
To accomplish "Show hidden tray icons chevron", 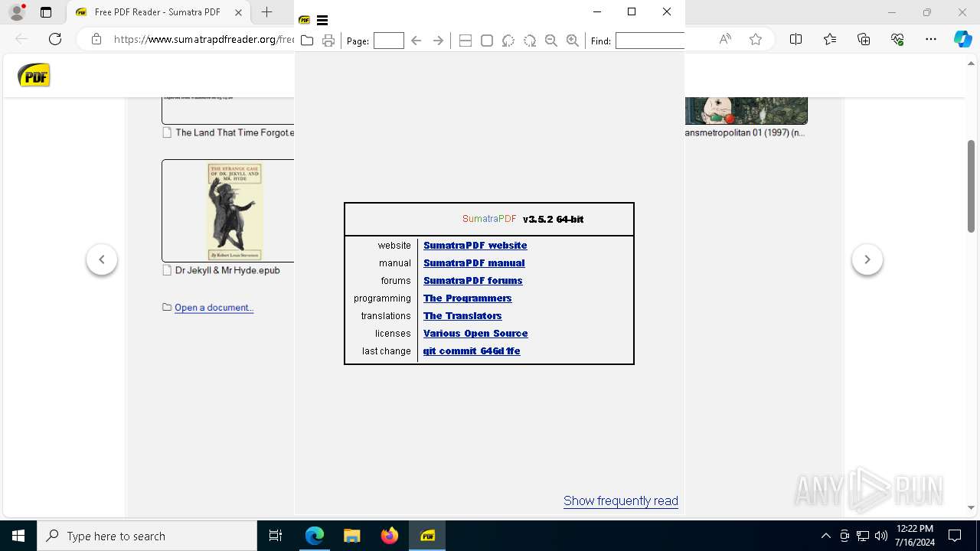I will pyautogui.click(x=826, y=536).
